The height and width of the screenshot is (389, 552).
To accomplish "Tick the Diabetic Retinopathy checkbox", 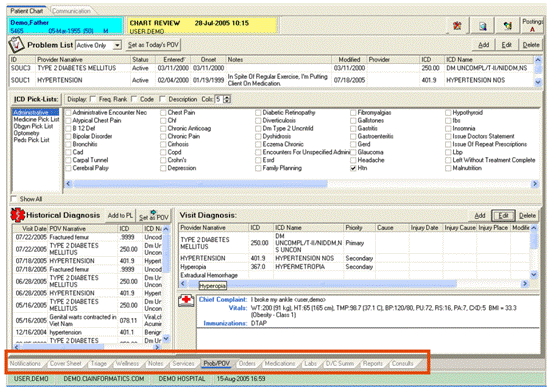I will (x=258, y=113).
